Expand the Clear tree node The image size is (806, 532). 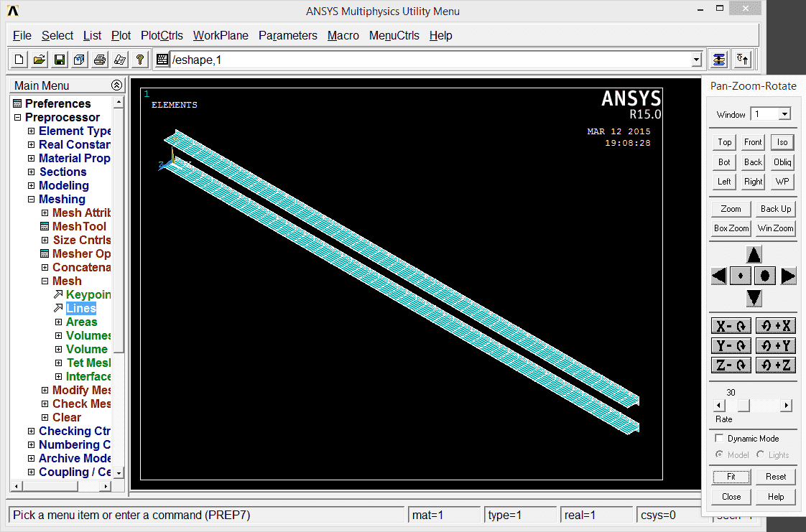point(45,417)
